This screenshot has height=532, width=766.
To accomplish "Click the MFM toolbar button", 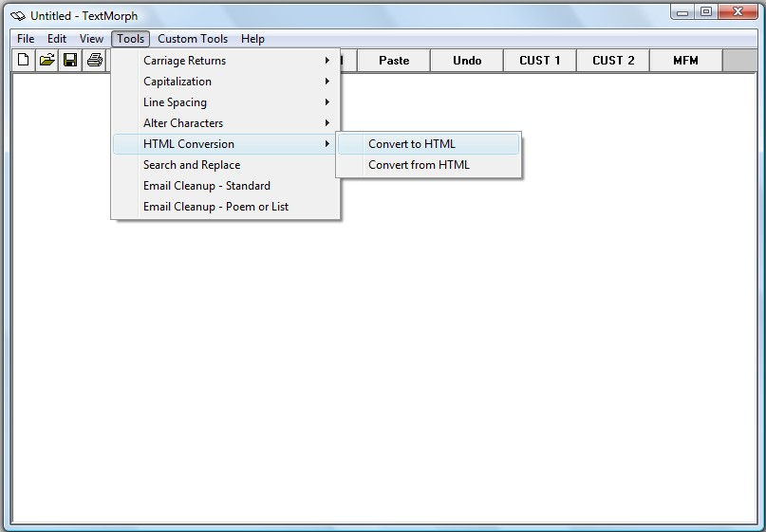I will pyautogui.click(x=686, y=61).
